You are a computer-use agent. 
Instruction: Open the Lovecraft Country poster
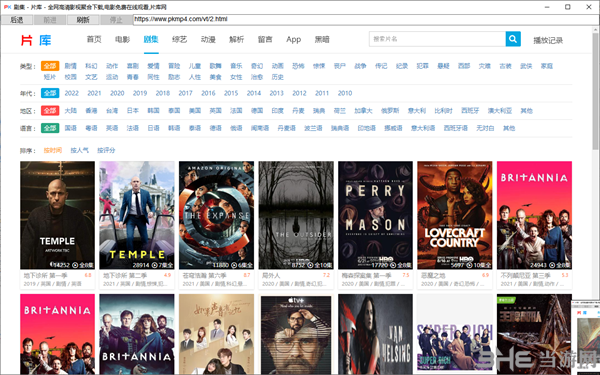pos(455,215)
